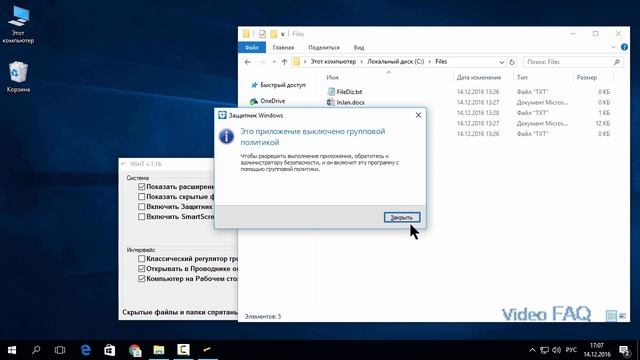Switch input language РУС indicator

(571, 350)
